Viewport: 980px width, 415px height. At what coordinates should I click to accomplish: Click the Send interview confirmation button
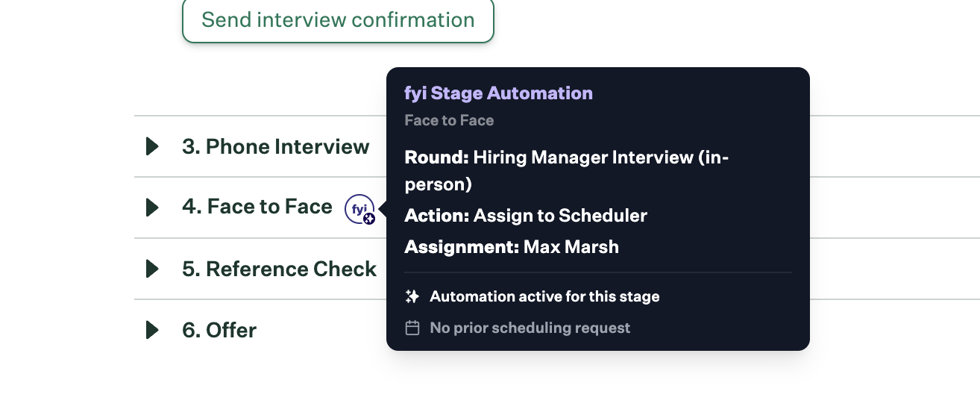(338, 19)
